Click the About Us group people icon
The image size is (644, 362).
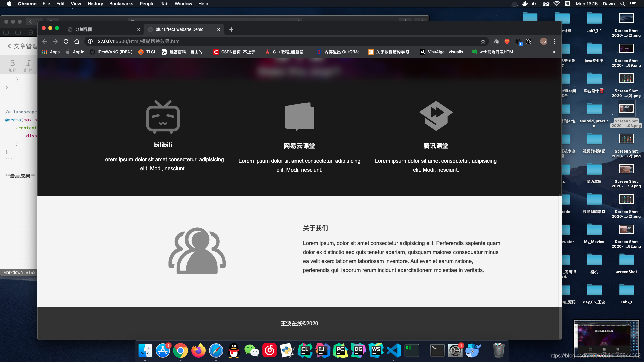click(x=197, y=251)
